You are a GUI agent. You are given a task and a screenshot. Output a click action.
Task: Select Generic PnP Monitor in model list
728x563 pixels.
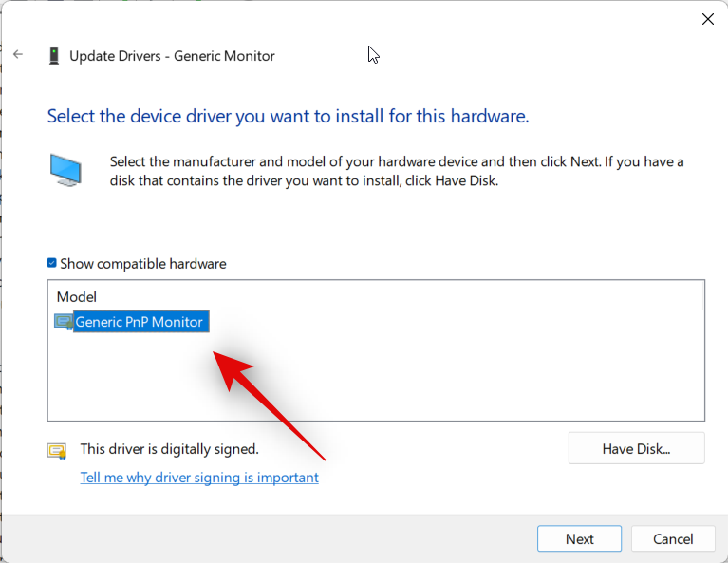tap(140, 322)
